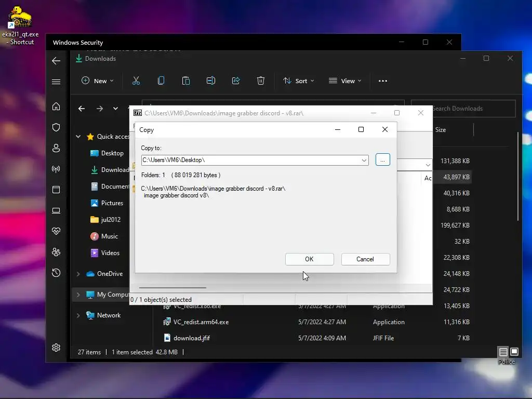Open the See more three-dots menu
Viewport: 532px width, 399px height.
pyautogui.click(x=383, y=81)
